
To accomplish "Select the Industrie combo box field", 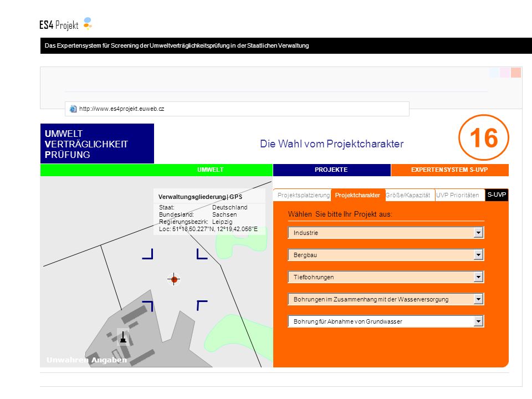I will pyautogui.click(x=386, y=233).
